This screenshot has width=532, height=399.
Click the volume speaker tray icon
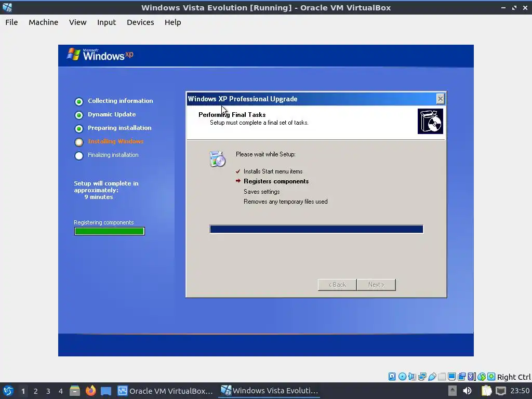click(x=468, y=391)
